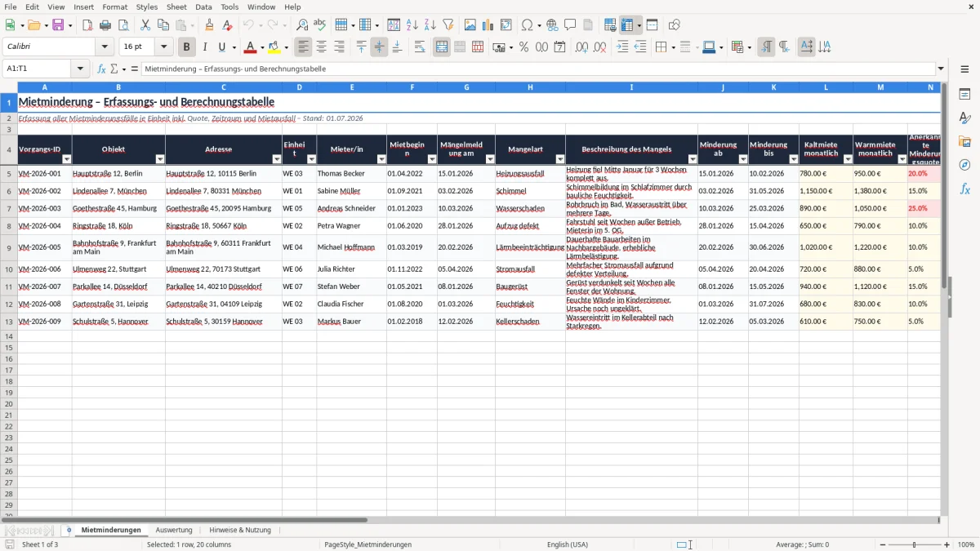Open the Styles menu
The width and height of the screenshot is (980, 551).
[147, 7]
